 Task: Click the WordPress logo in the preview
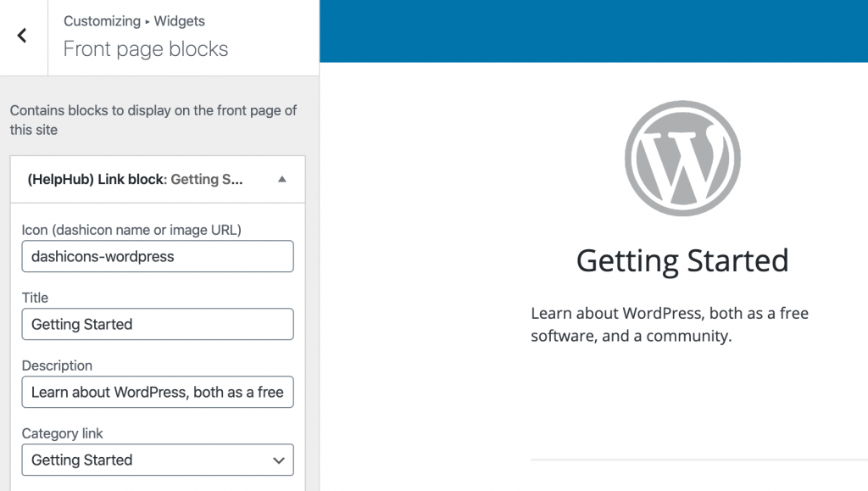[x=682, y=159]
